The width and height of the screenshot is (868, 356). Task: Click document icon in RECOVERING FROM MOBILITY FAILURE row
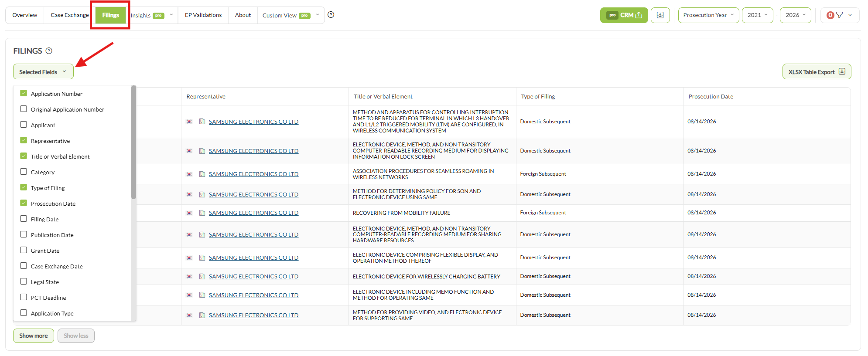(x=202, y=213)
